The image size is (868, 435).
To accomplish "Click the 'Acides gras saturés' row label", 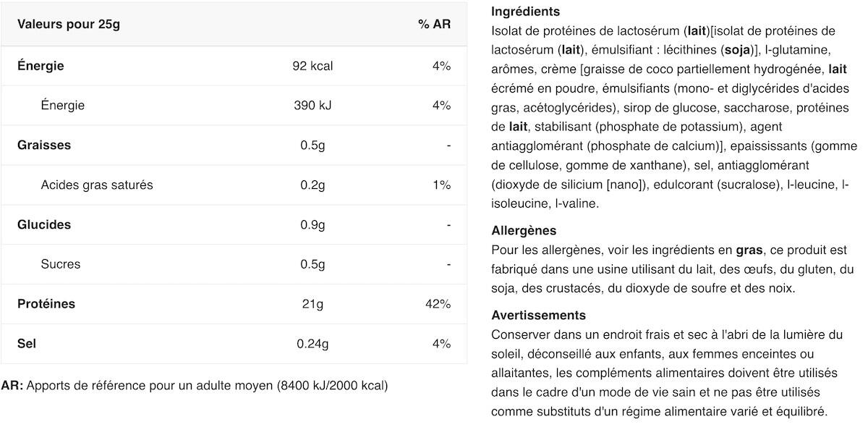I will coord(97,185).
